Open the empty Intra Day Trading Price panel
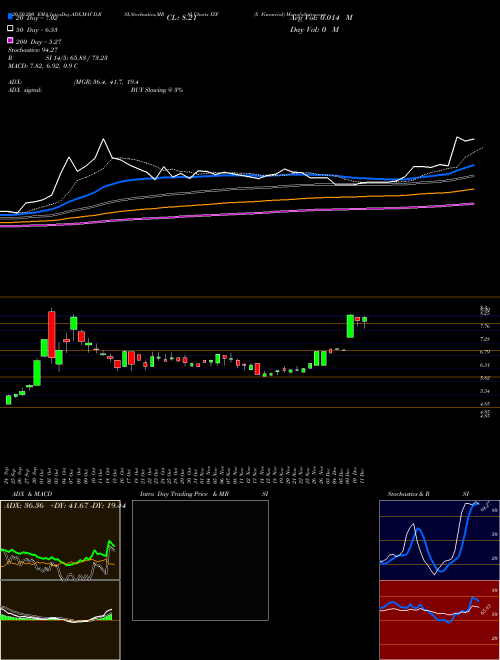Image resolution: width=500 pixels, height=660 pixels. 200,560
